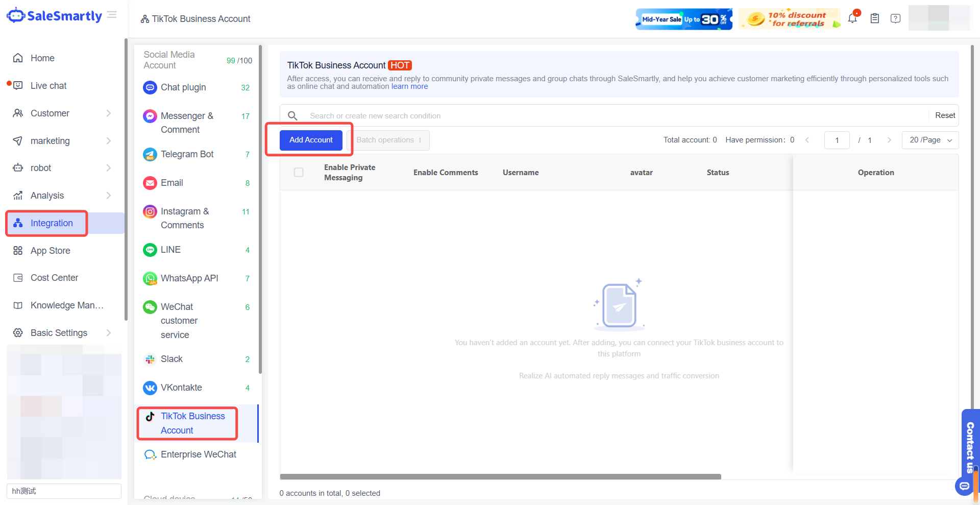980x505 pixels.
Task: Click the clipboard icon in the header
Action: point(875,18)
